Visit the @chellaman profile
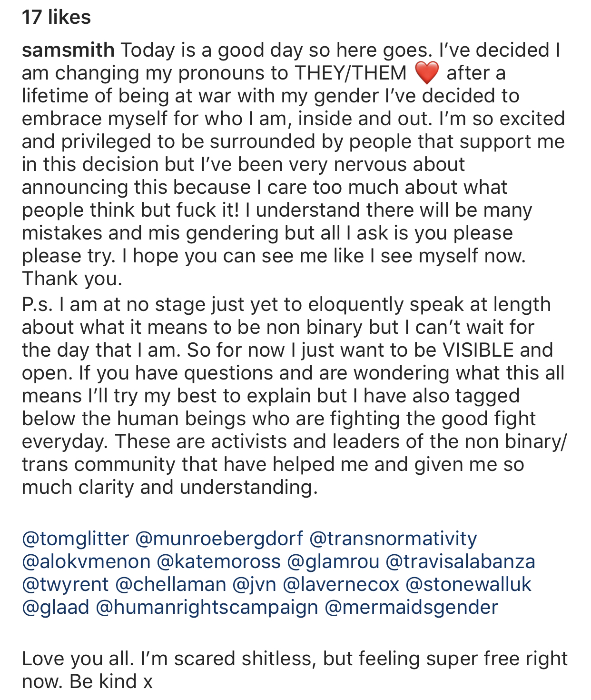591x700 pixels. [170, 584]
